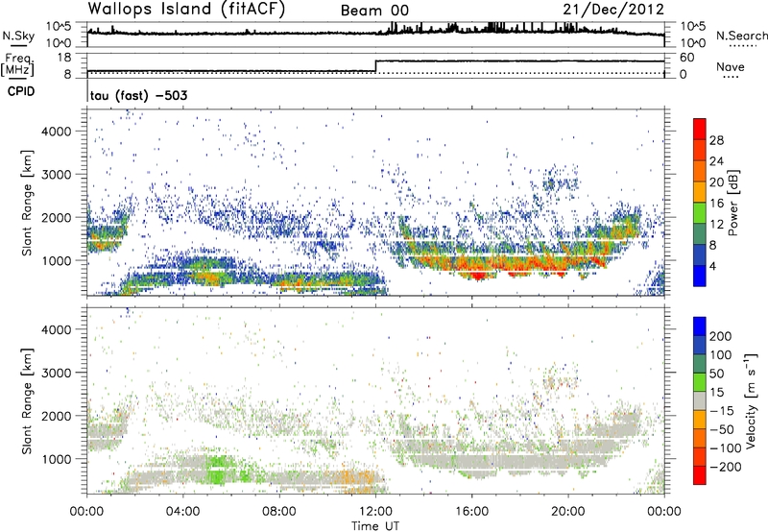Click the dotted line sample under "N.Search"
This screenshot has height=532, width=768.
tap(743, 46)
